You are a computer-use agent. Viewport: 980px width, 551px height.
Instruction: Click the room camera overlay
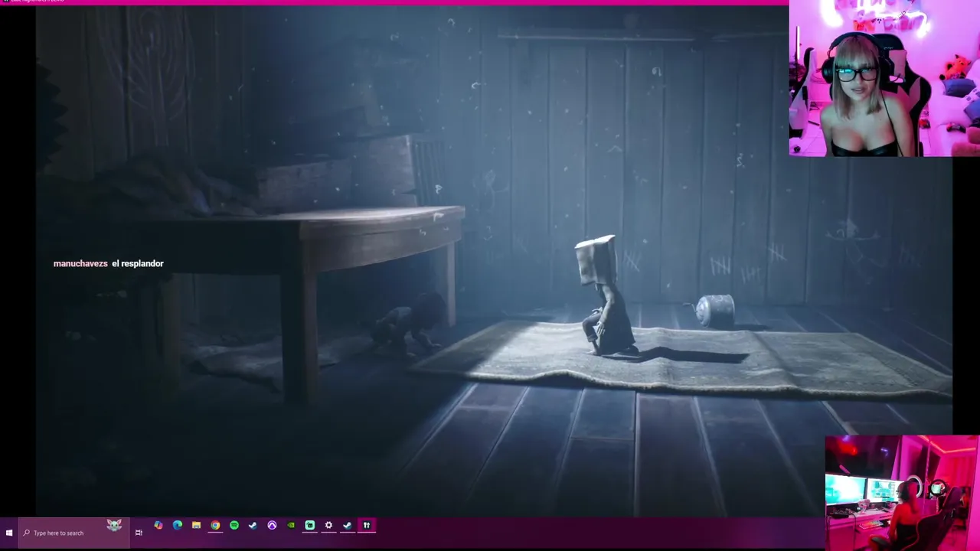point(903,493)
